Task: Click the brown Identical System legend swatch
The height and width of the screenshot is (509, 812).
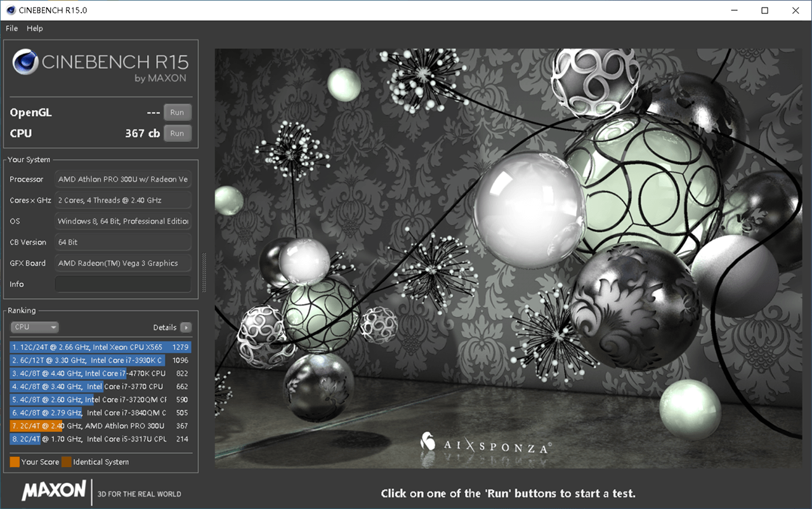Action: pos(66,462)
